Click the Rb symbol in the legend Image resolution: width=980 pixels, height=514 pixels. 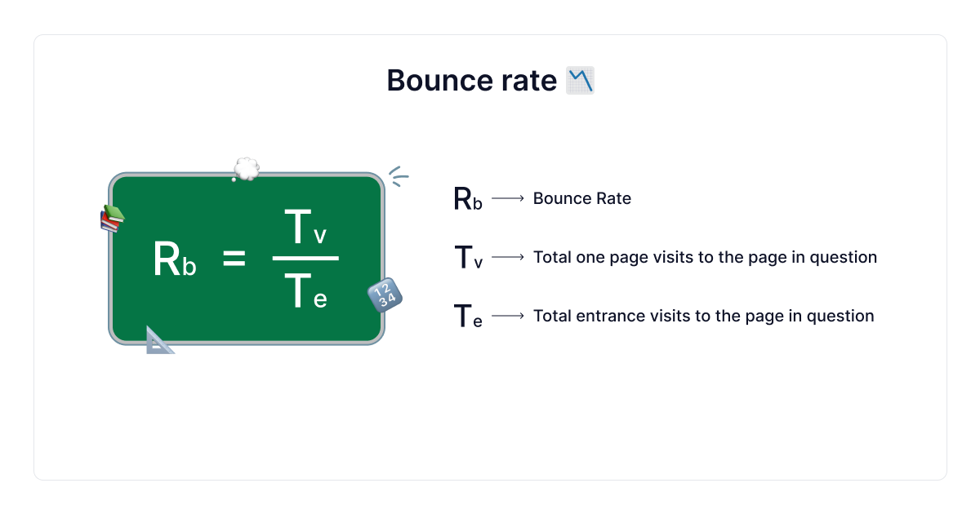[x=467, y=199]
